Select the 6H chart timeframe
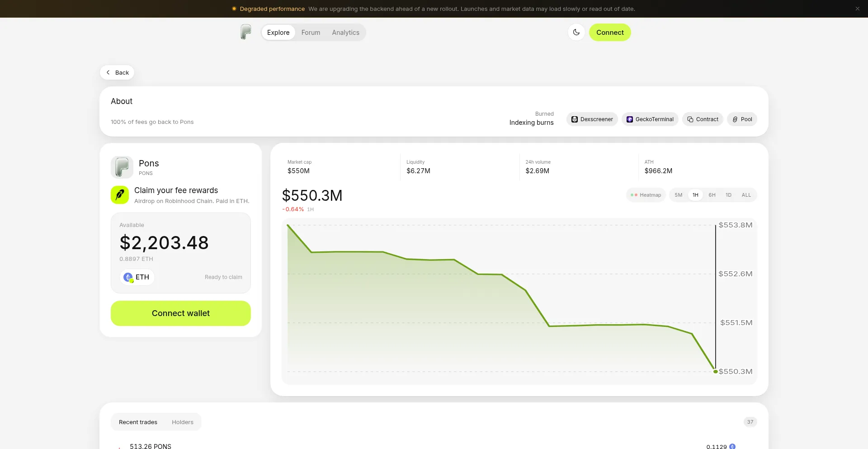The image size is (868, 449). click(712, 195)
